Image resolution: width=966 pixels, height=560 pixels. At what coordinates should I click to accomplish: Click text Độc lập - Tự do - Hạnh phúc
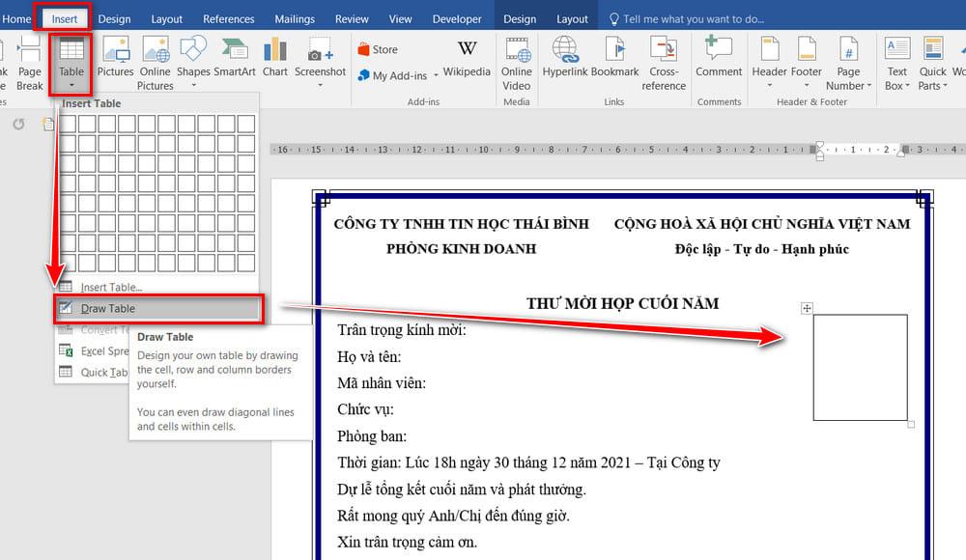[762, 249]
